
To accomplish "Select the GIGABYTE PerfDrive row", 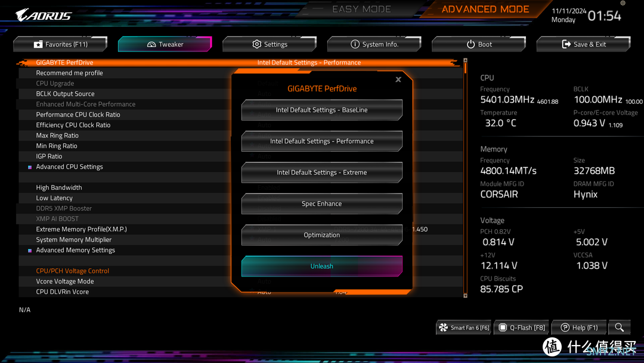I will tap(240, 63).
